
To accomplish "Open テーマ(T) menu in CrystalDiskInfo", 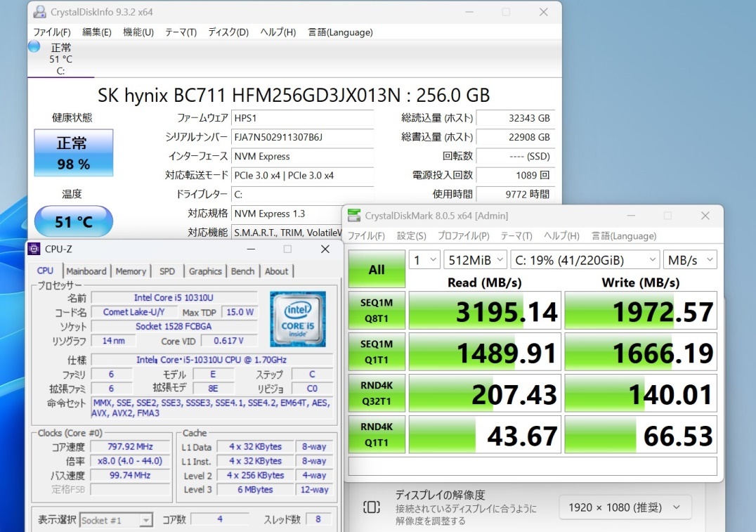I will click(x=181, y=32).
